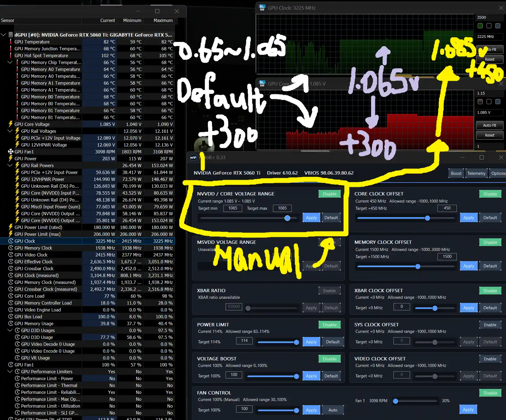
Task: Set Fan Control to Auto
Action: (x=333, y=410)
